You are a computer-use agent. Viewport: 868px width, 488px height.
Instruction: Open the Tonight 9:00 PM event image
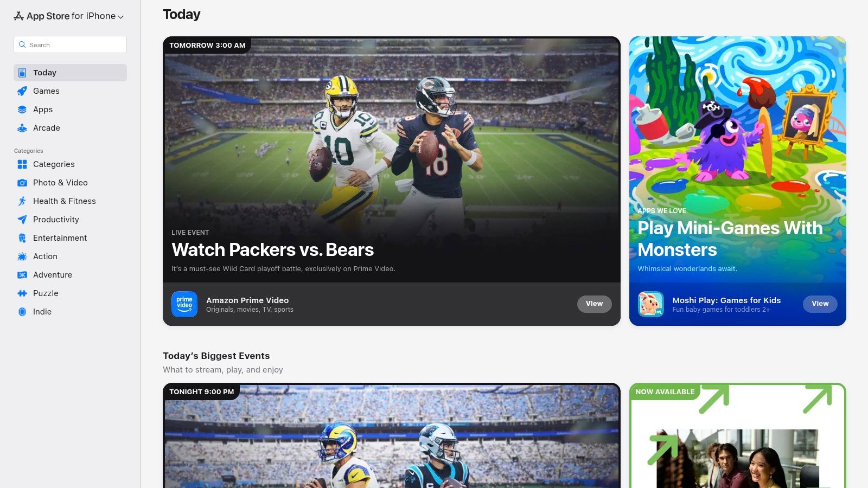[x=392, y=435]
